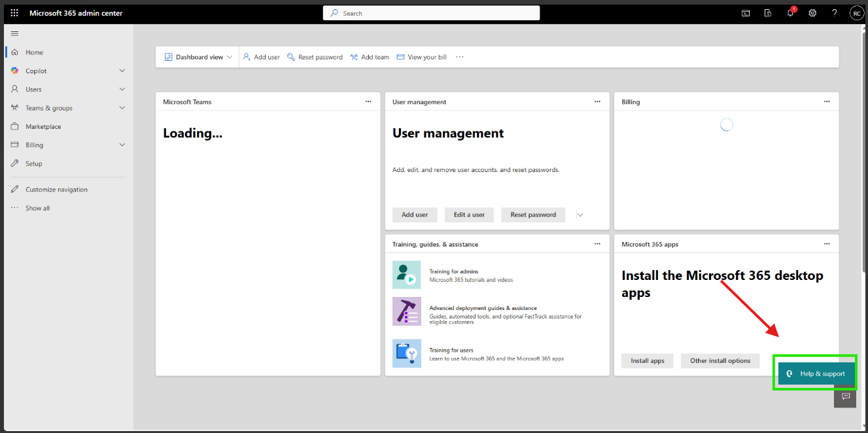Image resolution: width=868 pixels, height=433 pixels.
Task: Open Billing card more options
Action: click(827, 101)
